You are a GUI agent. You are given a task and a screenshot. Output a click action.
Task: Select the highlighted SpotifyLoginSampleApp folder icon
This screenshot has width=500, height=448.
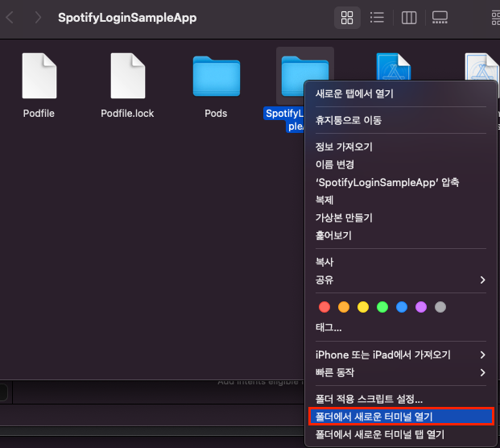pos(293,76)
